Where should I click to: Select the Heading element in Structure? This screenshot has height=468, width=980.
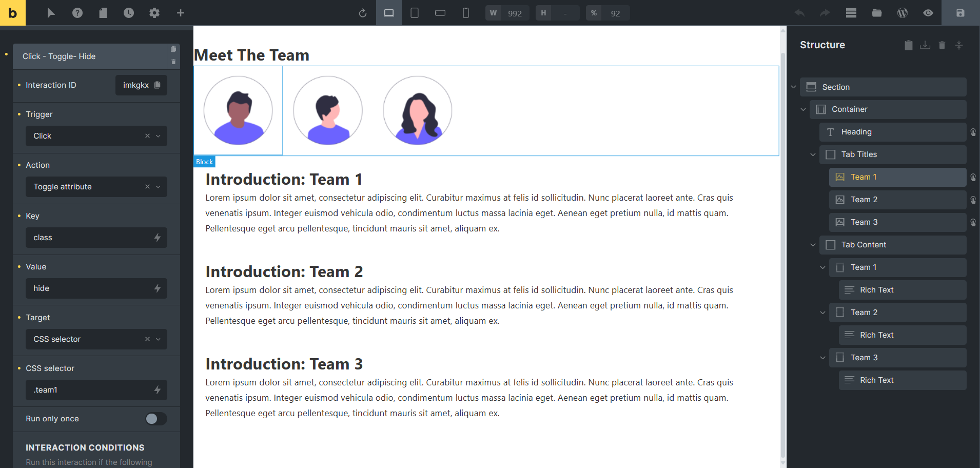[x=893, y=132]
